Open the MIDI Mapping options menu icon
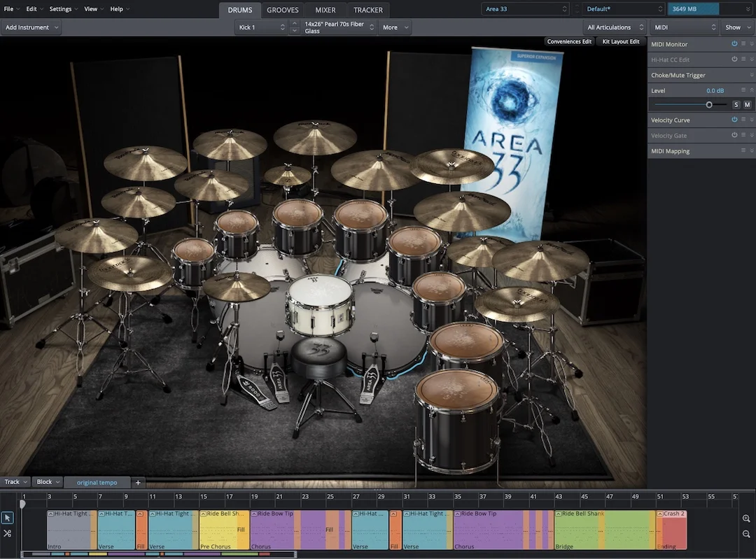 743,150
